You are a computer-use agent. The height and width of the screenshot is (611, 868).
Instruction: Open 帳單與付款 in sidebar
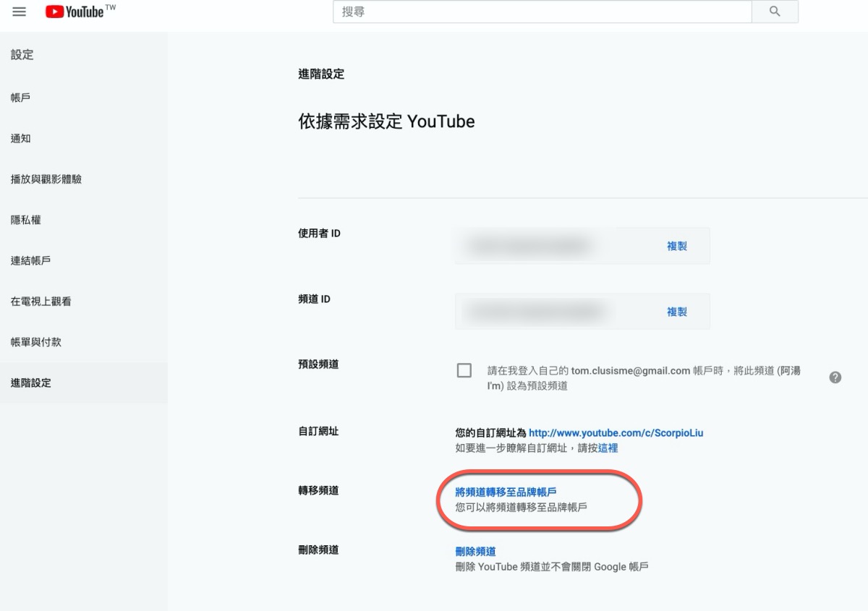(x=84, y=342)
